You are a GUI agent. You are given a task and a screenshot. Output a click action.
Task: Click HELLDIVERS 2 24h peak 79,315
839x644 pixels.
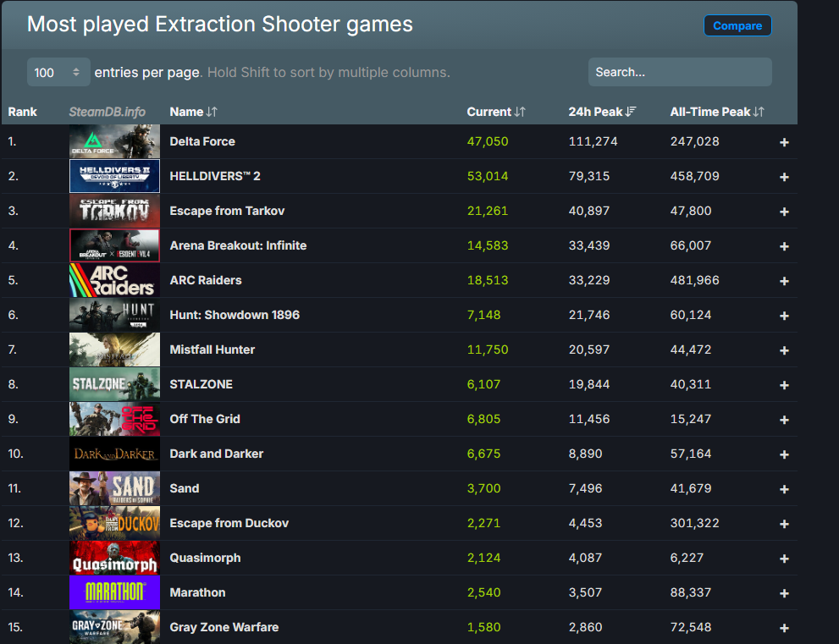click(588, 176)
